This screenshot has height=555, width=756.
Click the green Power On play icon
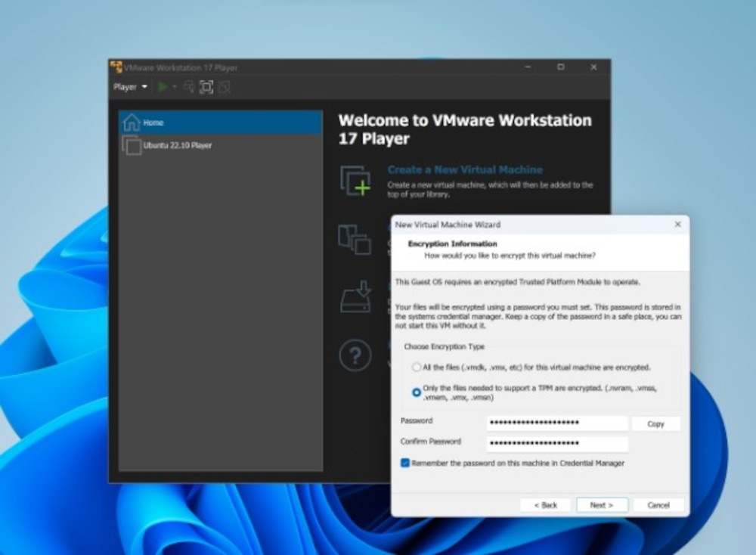[x=163, y=87]
